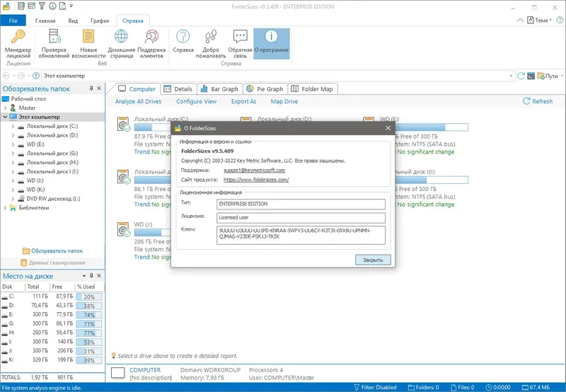Click Закрыть button in About dialog
566x392 pixels.
(373, 260)
